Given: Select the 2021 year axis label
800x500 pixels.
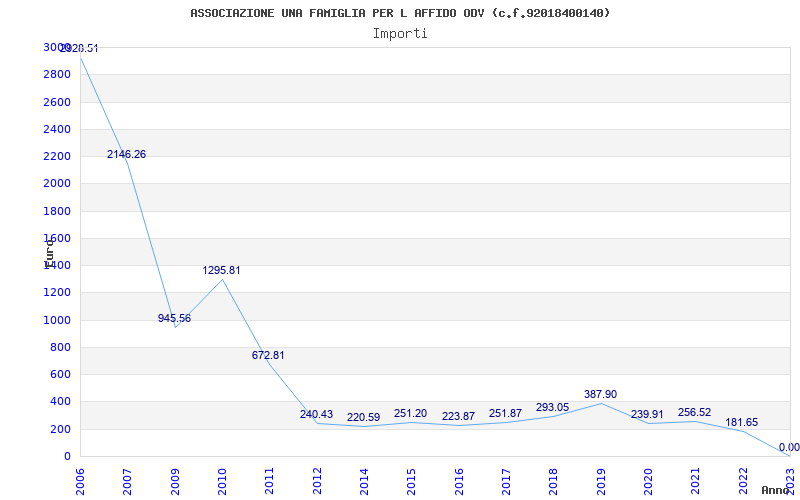Looking at the screenshot, I should tap(695, 481).
